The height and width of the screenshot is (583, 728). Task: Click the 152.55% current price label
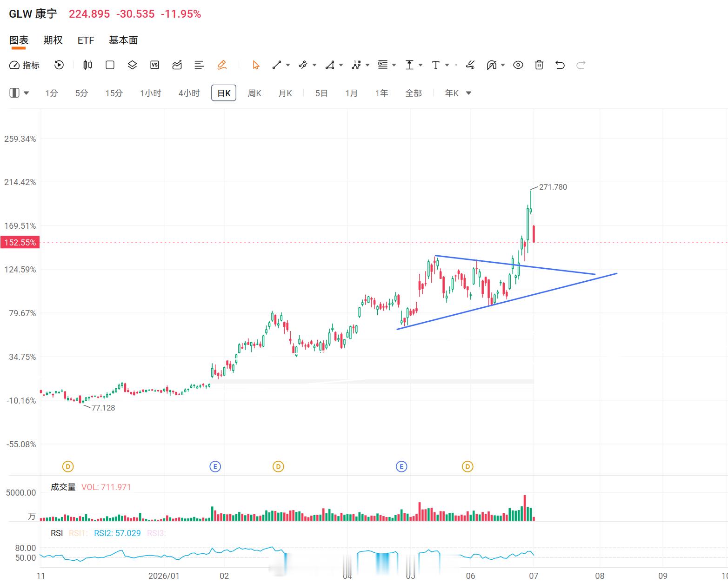point(20,242)
